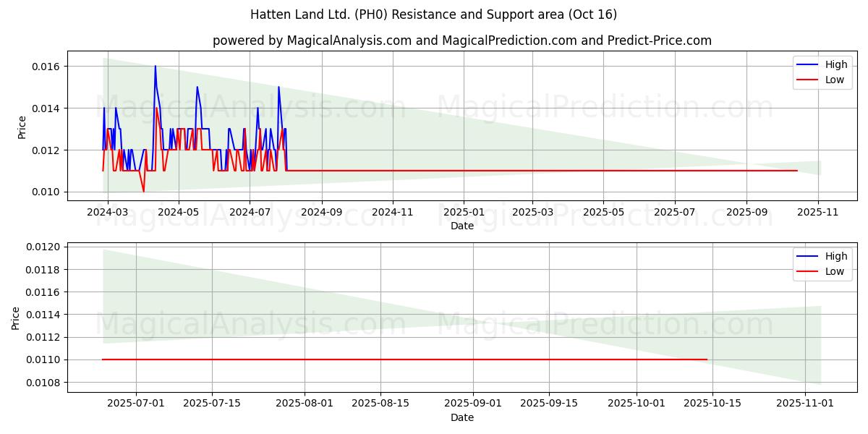Image resolution: width=868 pixels, height=434 pixels.
Task: Select the 2025-10-15 tick on bottom chart
Action: pyautogui.click(x=712, y=404)
